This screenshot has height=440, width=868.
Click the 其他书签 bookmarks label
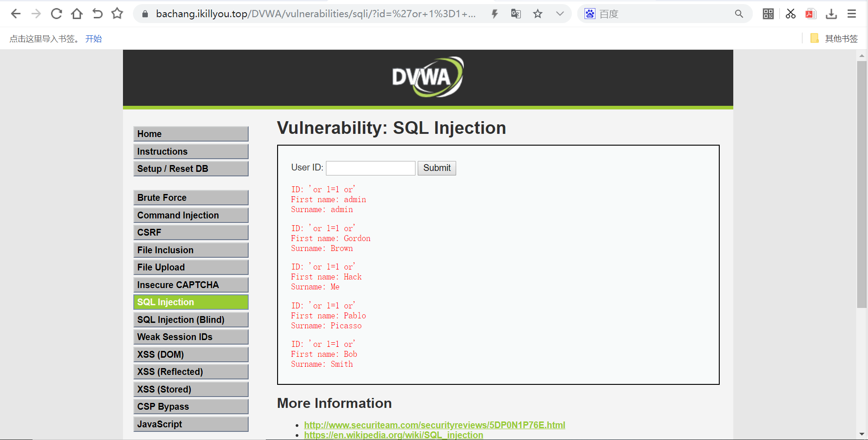[x=841, y=39]
